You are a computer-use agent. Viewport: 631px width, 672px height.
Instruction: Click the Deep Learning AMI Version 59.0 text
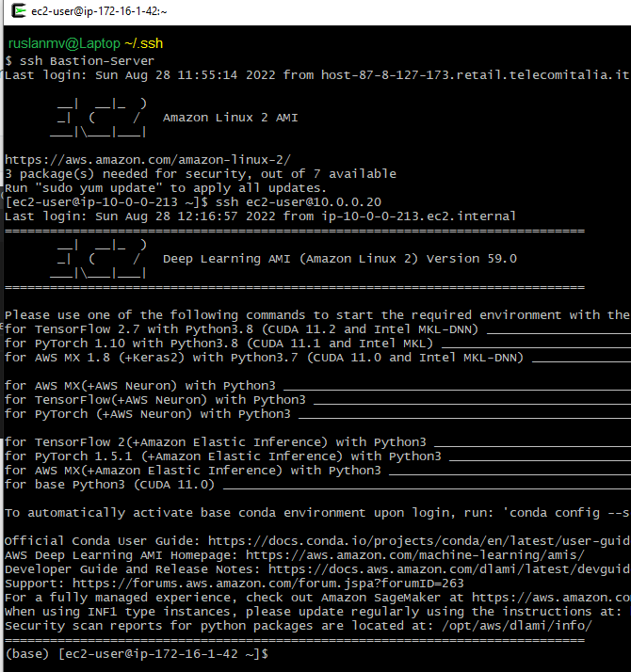point(340,259)
